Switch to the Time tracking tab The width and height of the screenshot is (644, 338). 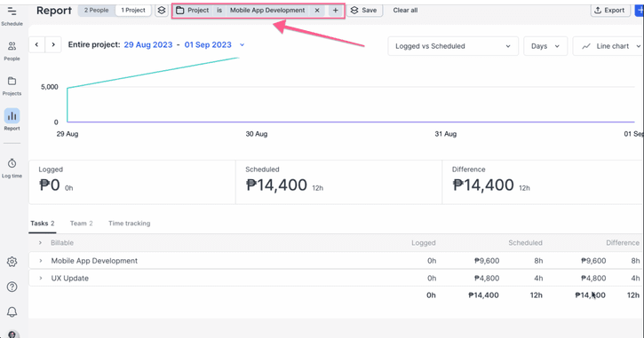coord(130,224)
